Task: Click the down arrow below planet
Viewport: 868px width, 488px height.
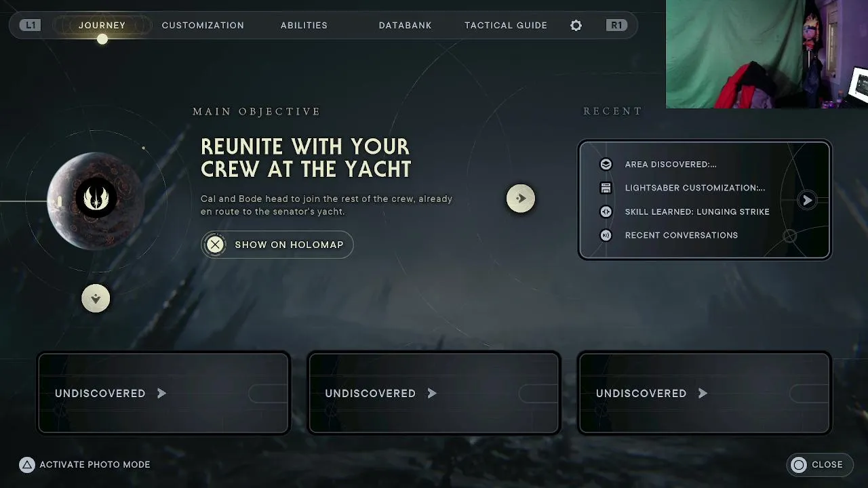Action: pos(96,298)
